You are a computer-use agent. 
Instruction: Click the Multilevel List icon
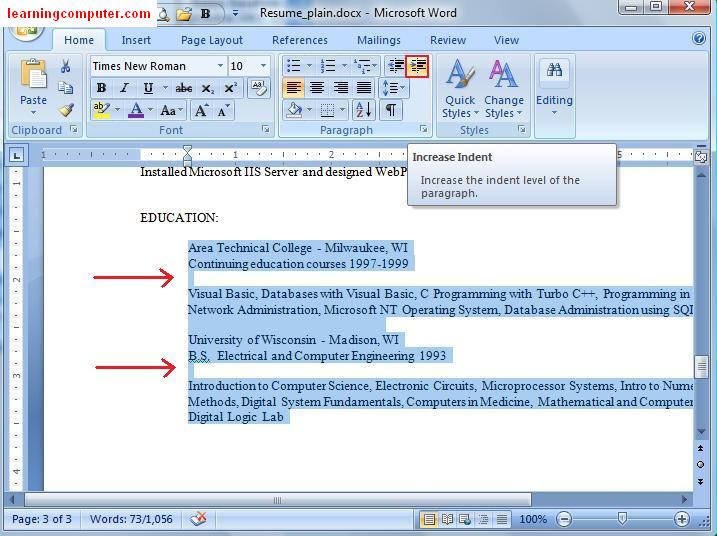(362, 66)
